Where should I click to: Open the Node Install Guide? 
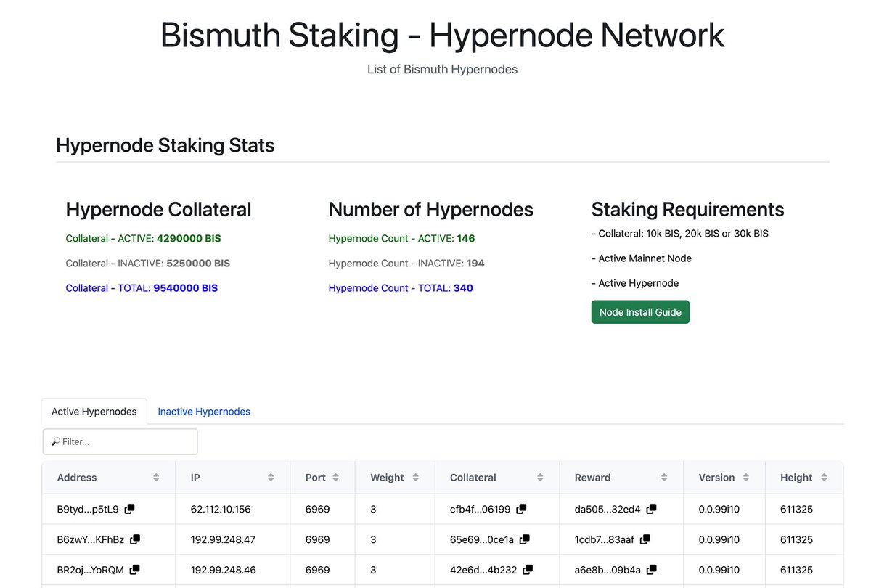coord(640,312)
